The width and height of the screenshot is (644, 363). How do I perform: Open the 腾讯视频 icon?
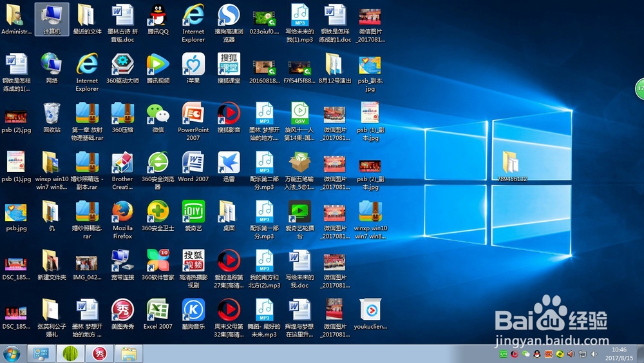158,68
